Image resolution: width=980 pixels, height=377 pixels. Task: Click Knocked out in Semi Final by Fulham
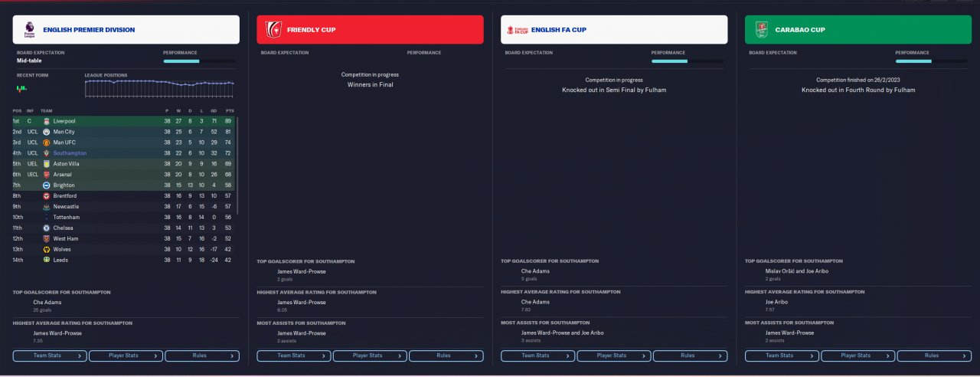614,90
